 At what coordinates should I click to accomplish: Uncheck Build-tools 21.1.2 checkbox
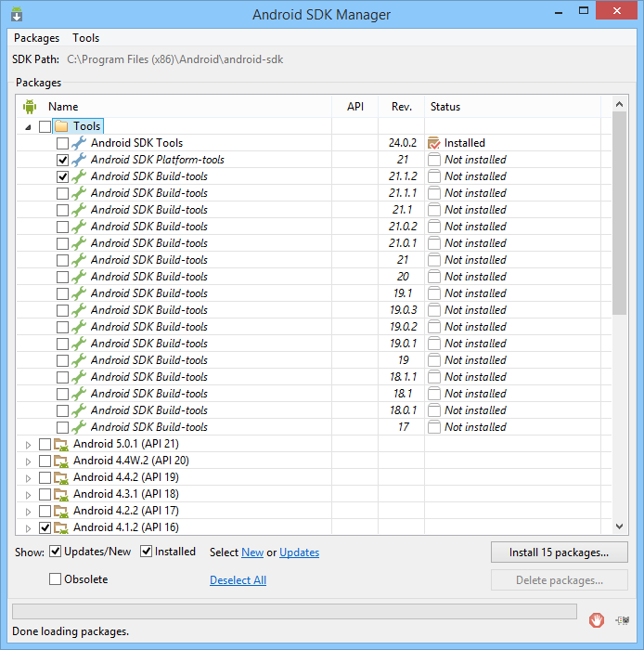(62, 177)
